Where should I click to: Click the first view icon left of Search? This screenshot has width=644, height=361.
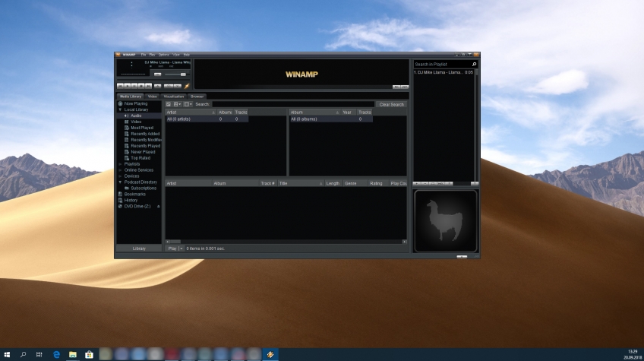(x=169, y=104)
